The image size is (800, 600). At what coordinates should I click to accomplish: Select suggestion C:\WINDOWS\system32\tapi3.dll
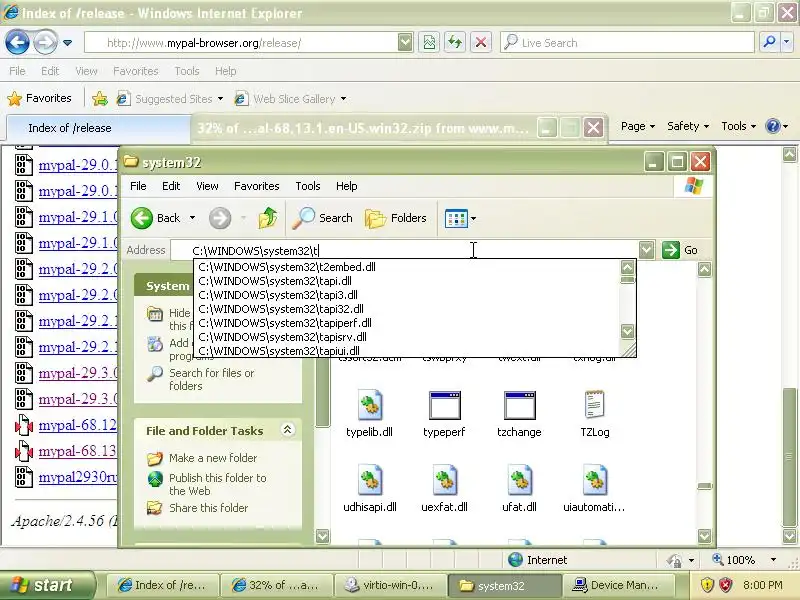(x=407, y=295)
